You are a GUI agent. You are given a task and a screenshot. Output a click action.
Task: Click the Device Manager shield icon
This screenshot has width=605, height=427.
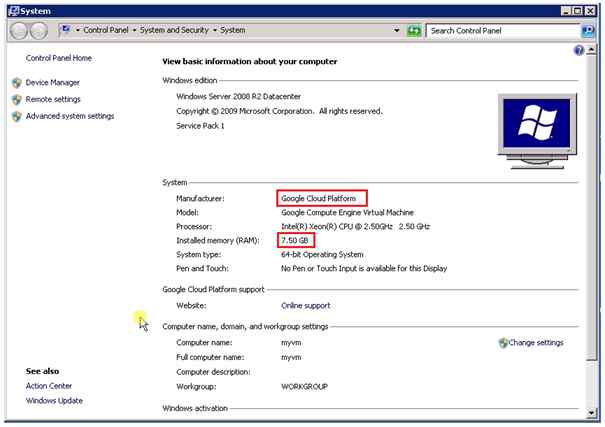point(17,83)
